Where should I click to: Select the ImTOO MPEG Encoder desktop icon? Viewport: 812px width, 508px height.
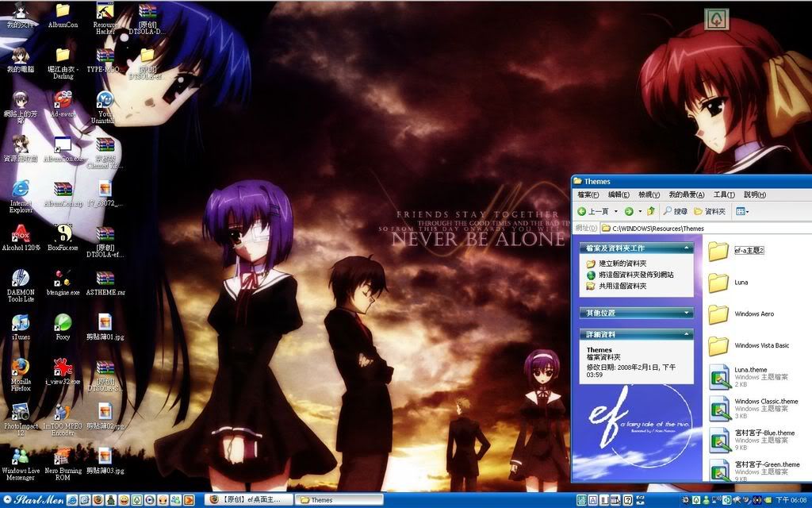(x=63, y=419)
